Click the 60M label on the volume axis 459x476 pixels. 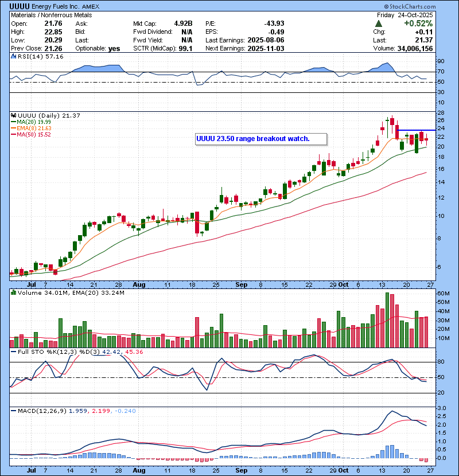(443, 294)
